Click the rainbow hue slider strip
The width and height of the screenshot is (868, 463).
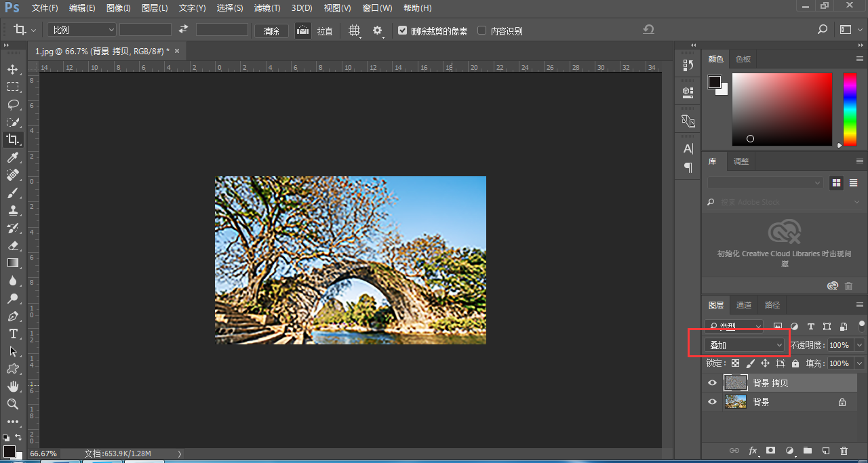pyautogui.click(x=850, y=108)
